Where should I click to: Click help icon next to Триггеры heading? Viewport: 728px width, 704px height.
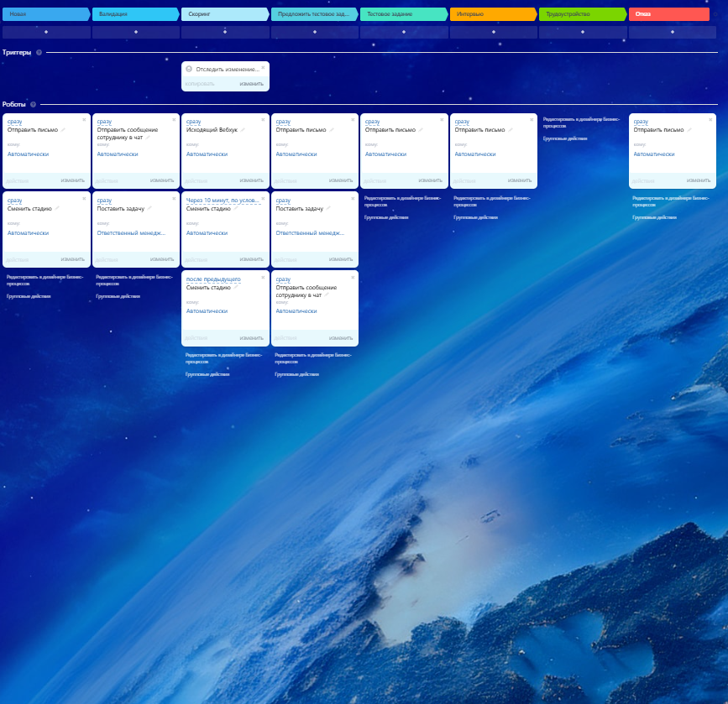(39, 53)
